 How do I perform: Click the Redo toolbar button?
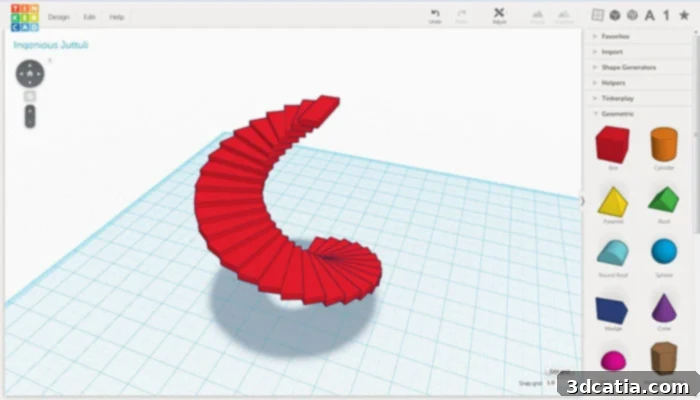pos(462,16)
